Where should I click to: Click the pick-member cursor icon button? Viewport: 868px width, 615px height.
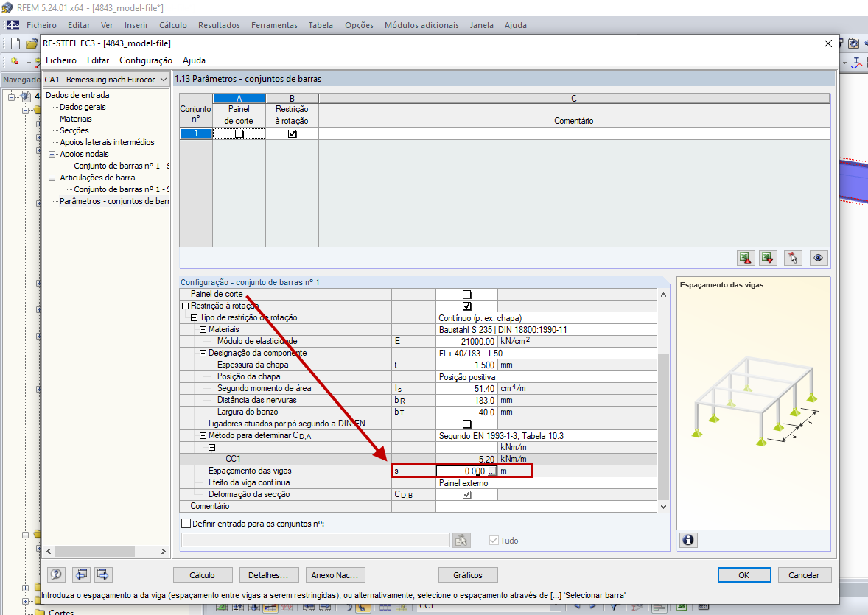pos(793,258)
